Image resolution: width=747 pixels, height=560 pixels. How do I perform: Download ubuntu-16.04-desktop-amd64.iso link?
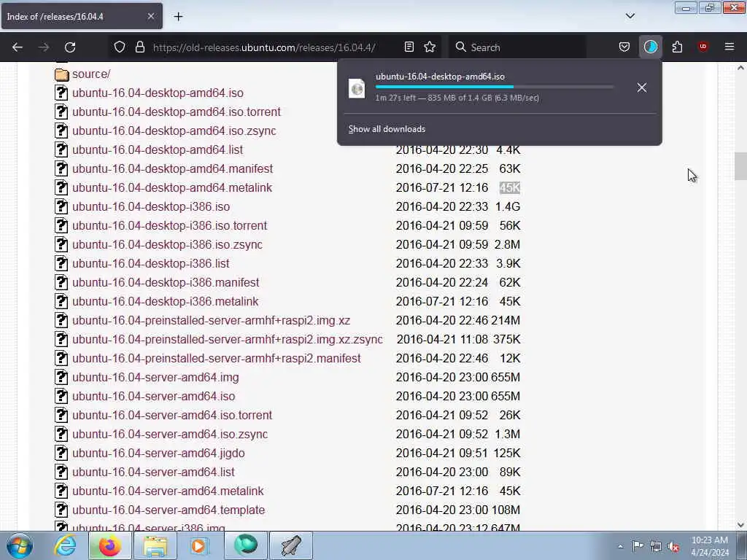coord(158,93)
